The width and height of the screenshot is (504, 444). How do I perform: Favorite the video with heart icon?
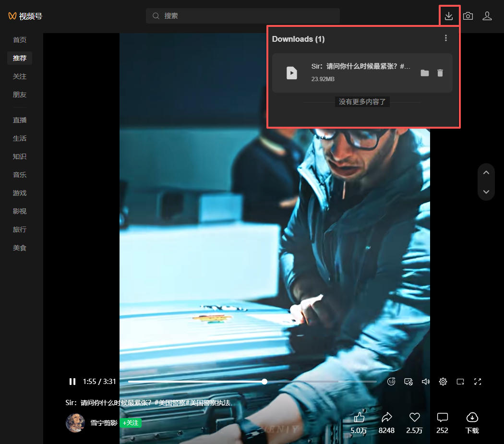tap(415, 417)
